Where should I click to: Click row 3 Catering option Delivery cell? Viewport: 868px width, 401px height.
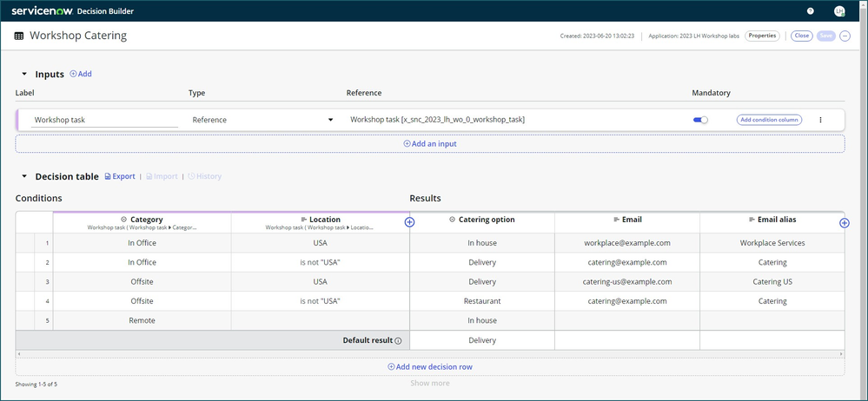coord(482,281)
